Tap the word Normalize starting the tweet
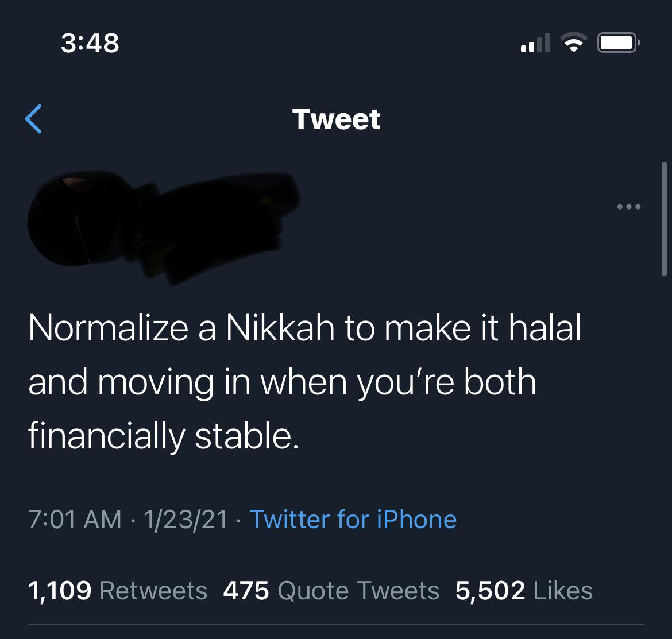The image size is (672, 639). [108, 328]
